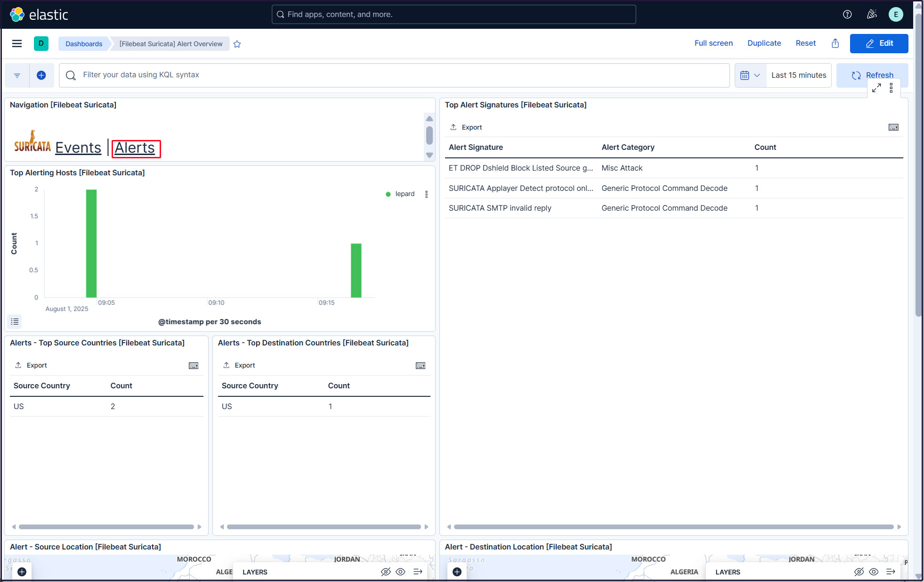Click Navigation panel vertical scrollbar thumb
924x582 pixels.
pyautogui.click(x=430, y=135)
